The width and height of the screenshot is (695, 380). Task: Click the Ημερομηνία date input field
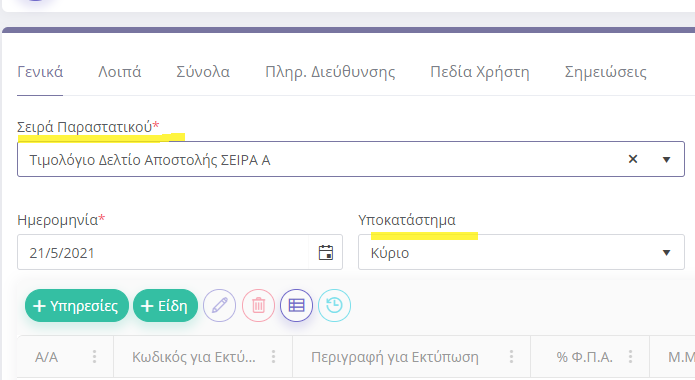pos(163,252)
